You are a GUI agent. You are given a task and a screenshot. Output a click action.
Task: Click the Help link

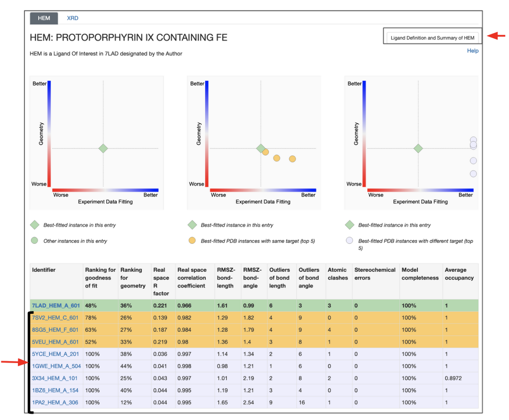pyautogui.click(x=472, y=51)
